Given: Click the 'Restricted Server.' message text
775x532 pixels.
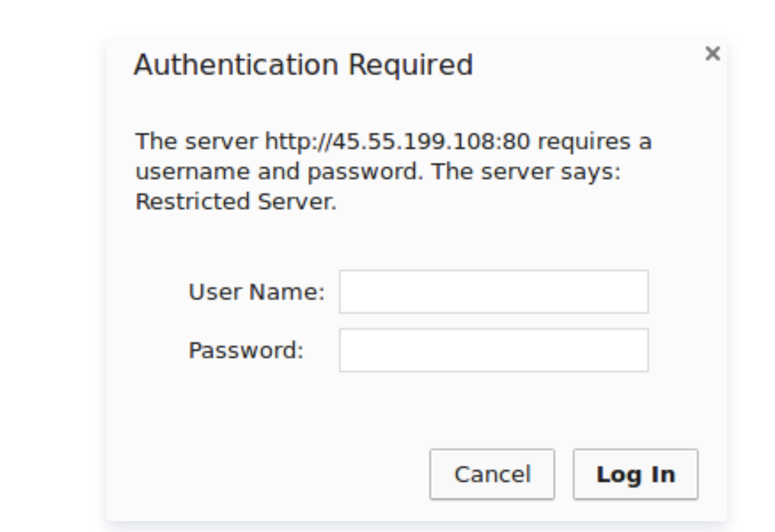Looking at the screenshot, I should click(x=236, y=202).
